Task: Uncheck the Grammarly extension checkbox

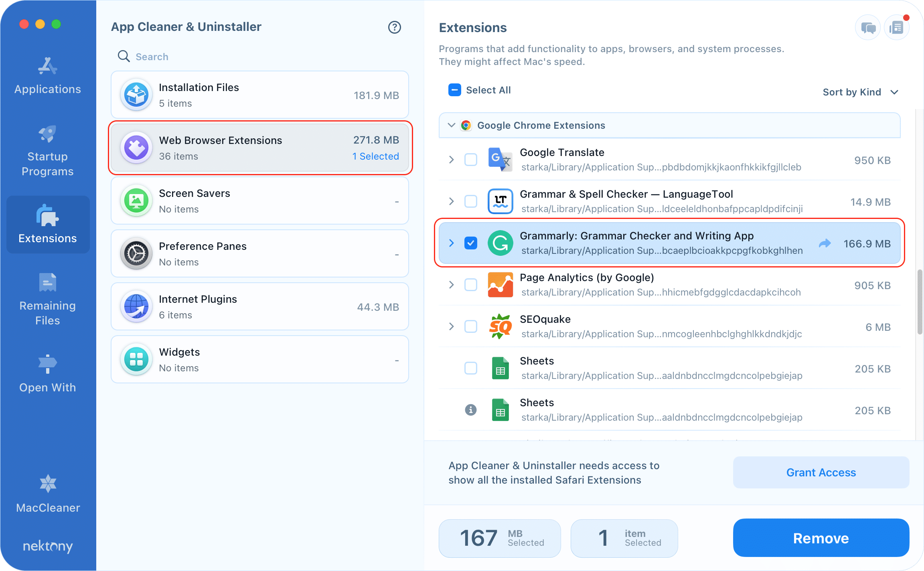Action: tap(470, 243)
